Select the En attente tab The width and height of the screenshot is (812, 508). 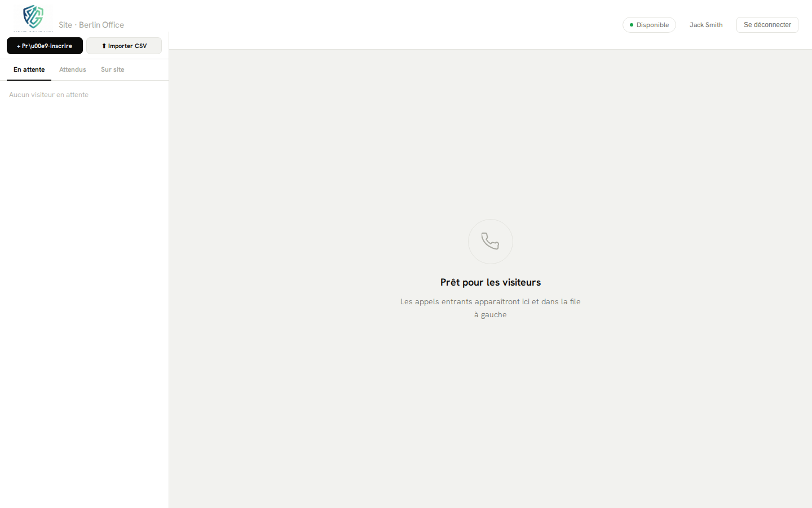pos(29,69)
